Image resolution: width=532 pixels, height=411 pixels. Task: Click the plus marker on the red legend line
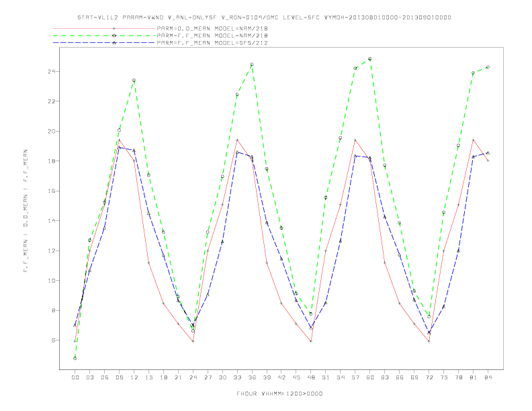[114, 28]
